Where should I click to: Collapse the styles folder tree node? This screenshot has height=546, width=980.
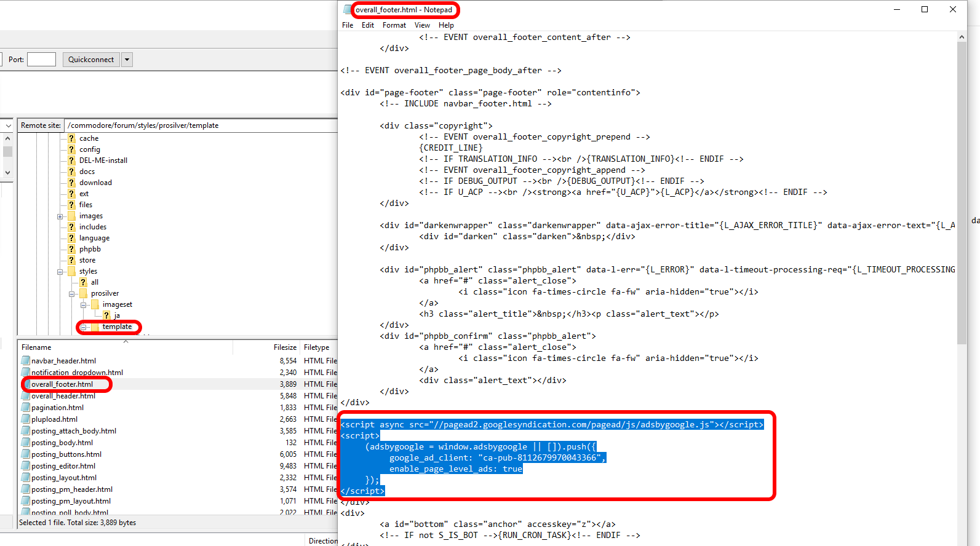[60, 272]
